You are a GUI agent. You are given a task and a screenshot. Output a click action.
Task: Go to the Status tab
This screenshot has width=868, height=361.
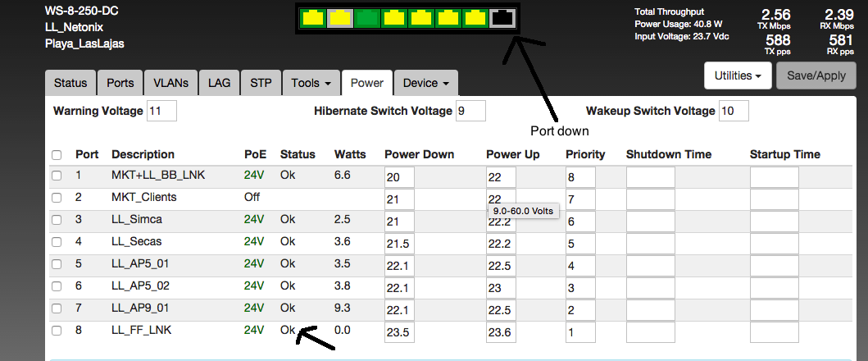click(x=70, y=83)
